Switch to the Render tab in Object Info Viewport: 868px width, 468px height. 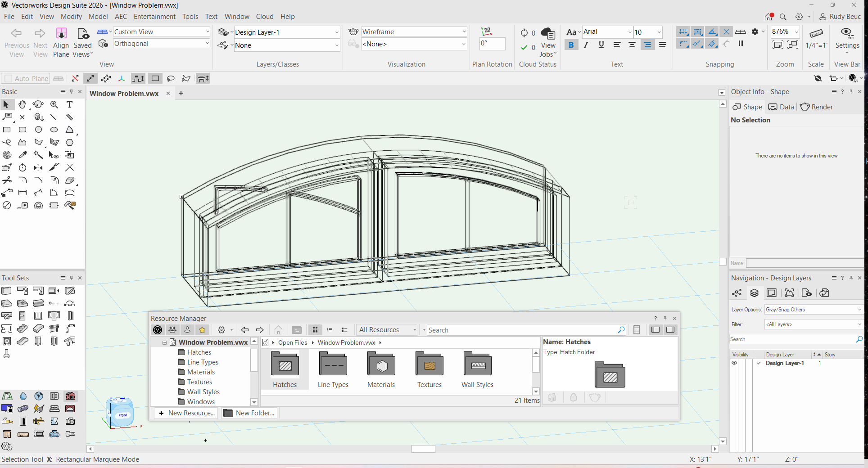click(x=817, y=107)
